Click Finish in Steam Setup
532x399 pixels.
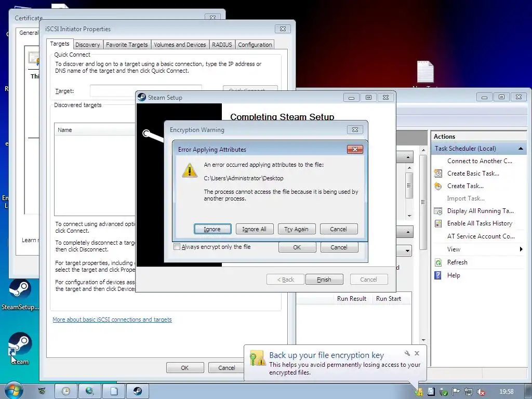pos(324,280)
